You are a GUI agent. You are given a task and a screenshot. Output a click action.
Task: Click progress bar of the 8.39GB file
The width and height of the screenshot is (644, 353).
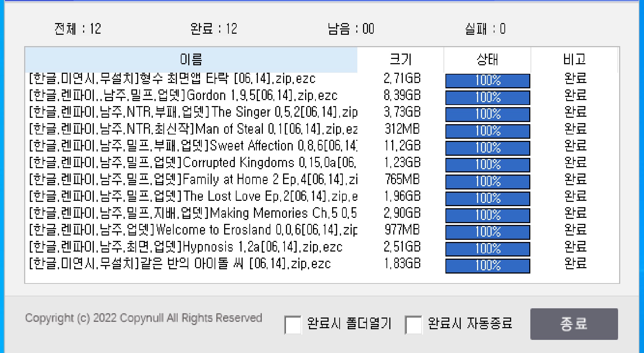tap(487, 97)
